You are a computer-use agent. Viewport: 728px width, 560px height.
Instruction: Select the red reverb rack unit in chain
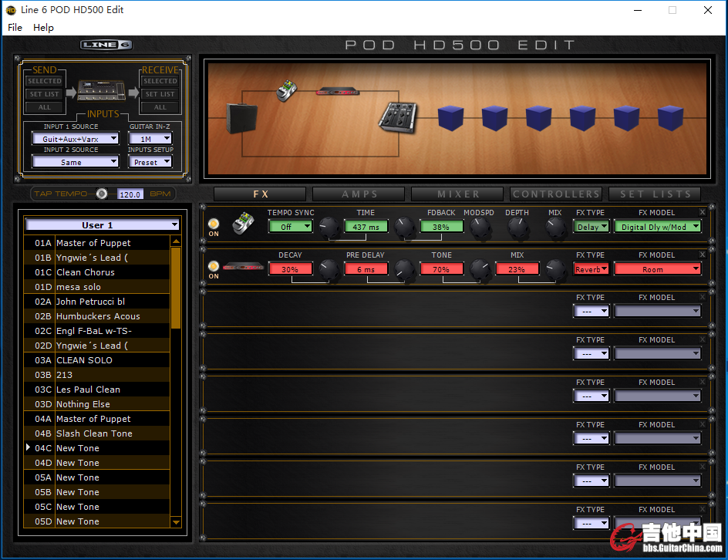[x=338, y=91]
